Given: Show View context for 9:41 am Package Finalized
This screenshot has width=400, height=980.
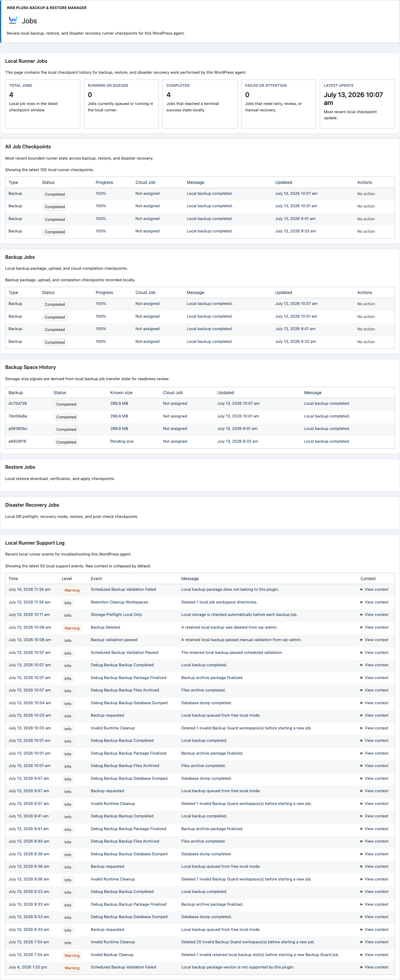Looking at the screenshot, I should [374, 829].
